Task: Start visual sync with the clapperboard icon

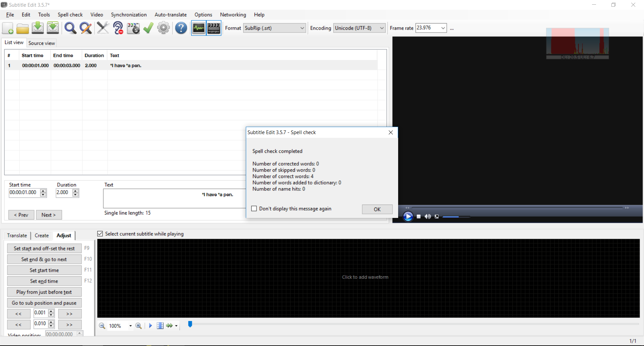Action: 133,28
